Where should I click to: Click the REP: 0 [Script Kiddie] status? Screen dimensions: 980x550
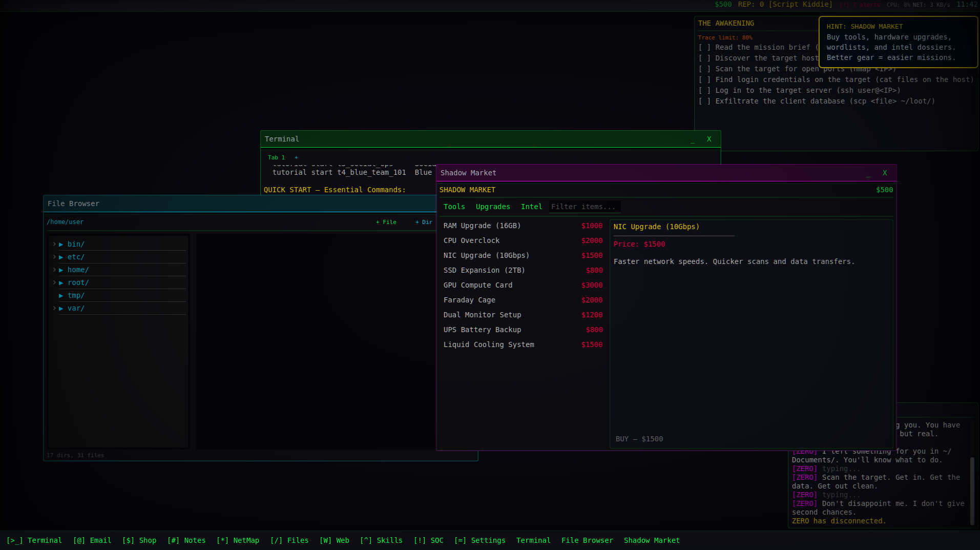pos(785,4)
